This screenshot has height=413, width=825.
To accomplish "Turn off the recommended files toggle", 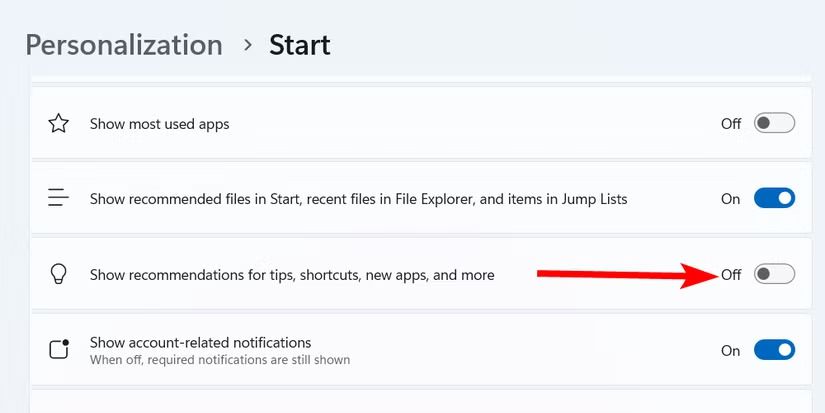I will click(x=774, y=199).
